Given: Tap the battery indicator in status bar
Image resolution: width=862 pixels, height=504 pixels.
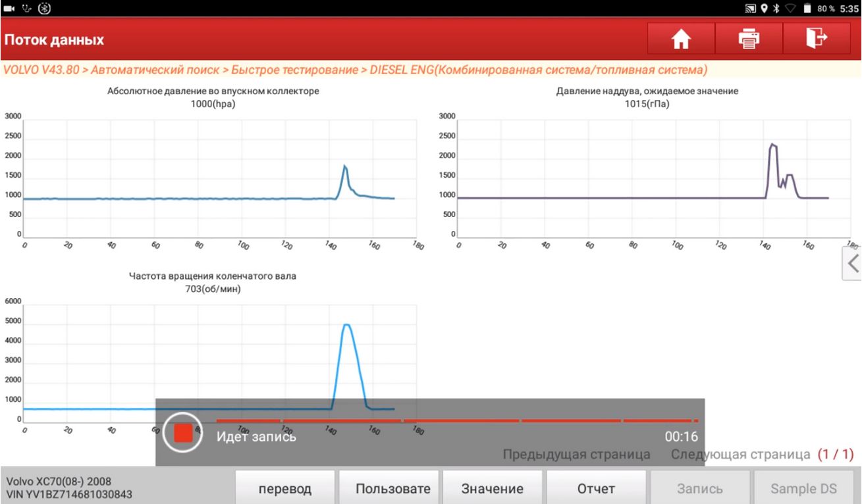Looking at the screenshot, I should 808,9.
